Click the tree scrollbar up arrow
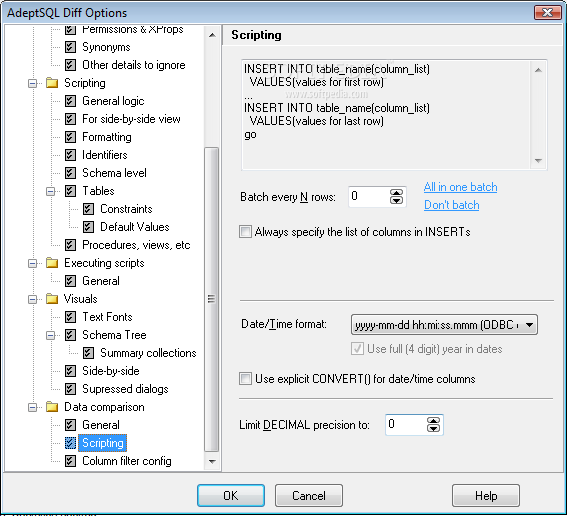This screenshot has height=516, width=567. tap(212, 35)
